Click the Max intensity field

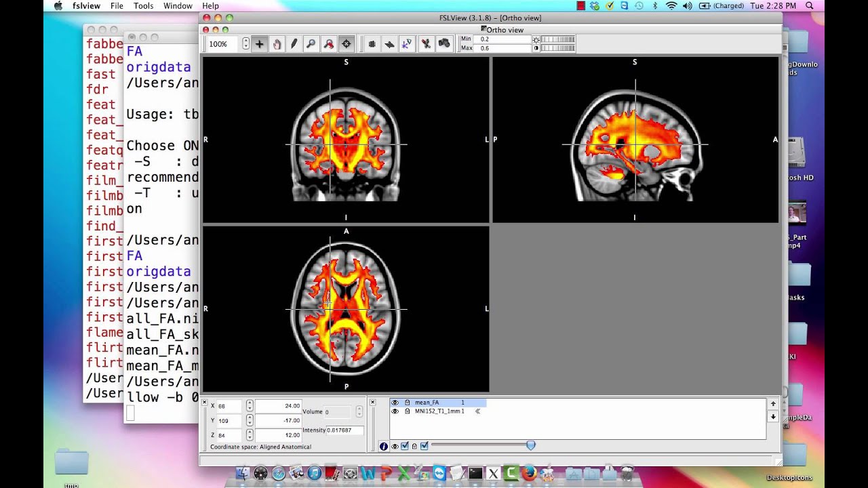504,48
